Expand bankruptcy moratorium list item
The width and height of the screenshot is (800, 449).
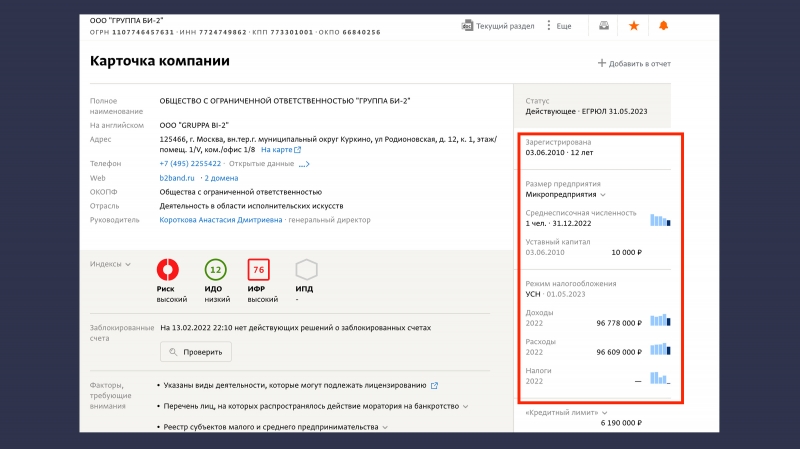click(465, 406)
